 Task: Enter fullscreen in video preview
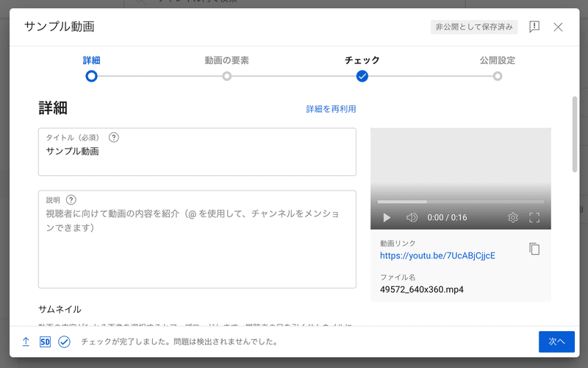click(x=534, y=217)
